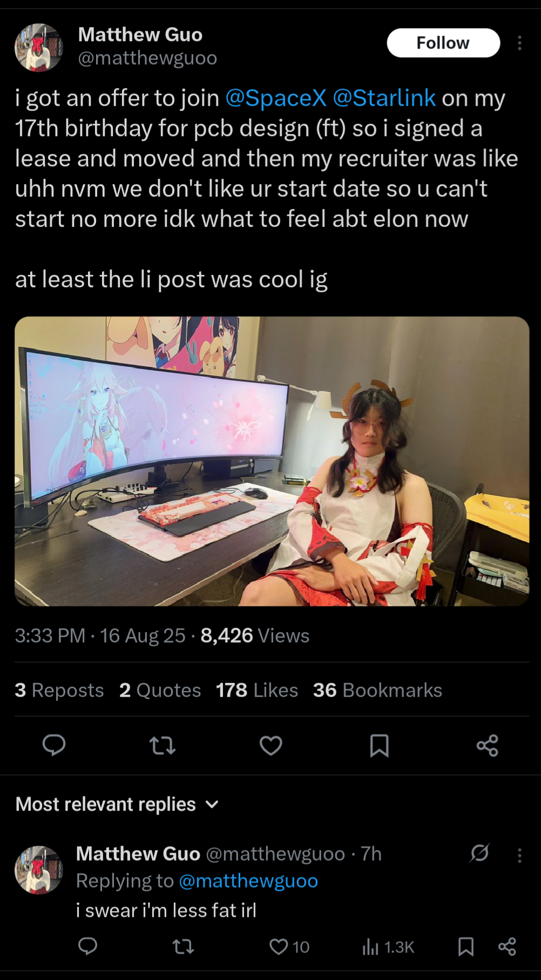Bookmark the main post
The height and width of the screenshot is (980, 541).
coord(379,746)
